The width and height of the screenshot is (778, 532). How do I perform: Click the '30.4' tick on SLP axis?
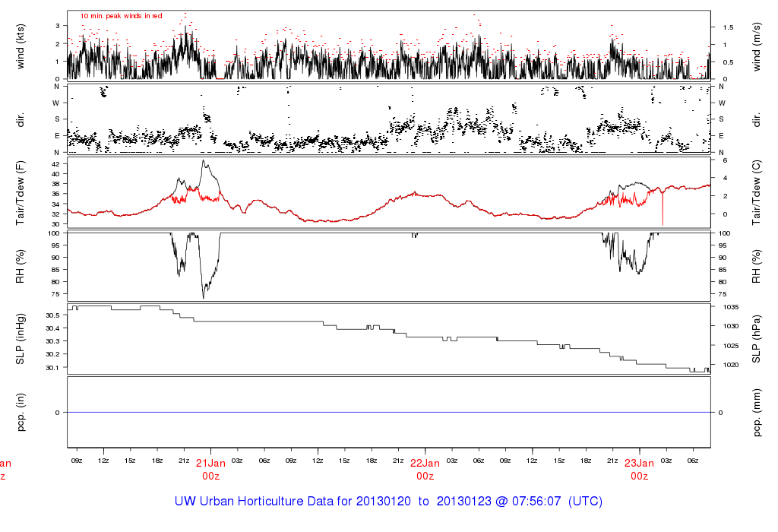tap(52, 328)
